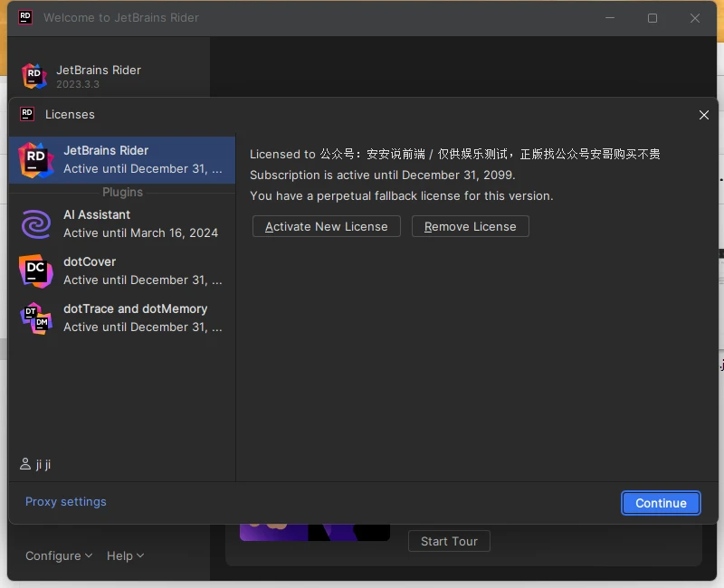The height and width of the screenshot is (588, 724).
Task: Click Active until March 16, 2024 text
Action: [x=140, y=232]
